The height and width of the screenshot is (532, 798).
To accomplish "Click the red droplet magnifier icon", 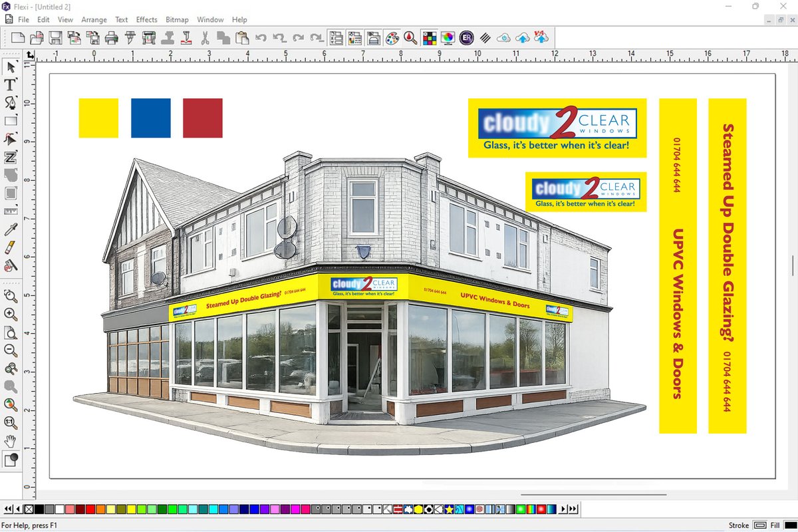I will (x=410, y=37).
